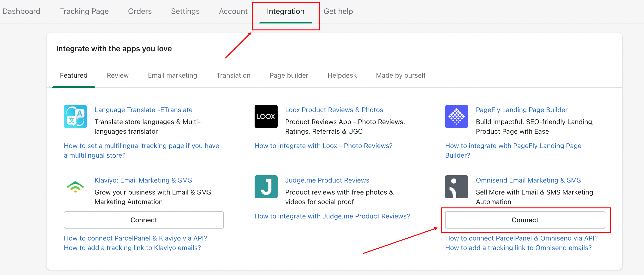
Task: Open the PageFly Landing Page Builder title link
Action: point(521,110)
